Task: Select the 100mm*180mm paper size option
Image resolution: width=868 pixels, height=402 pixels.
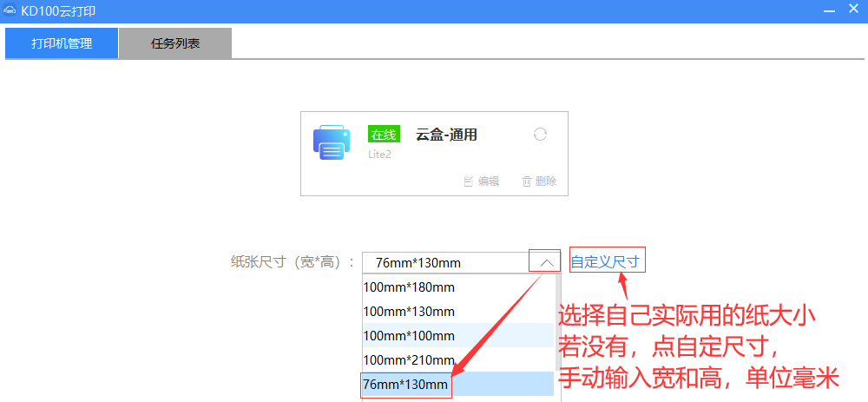Action: pyautogui.click(x=458, y=287)
